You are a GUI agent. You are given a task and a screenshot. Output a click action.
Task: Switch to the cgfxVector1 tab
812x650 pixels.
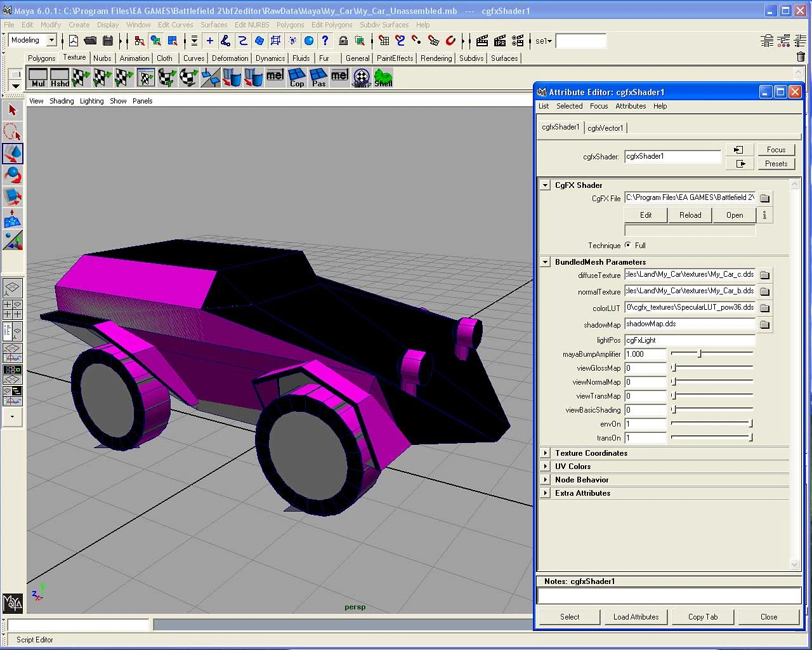pyautogui.click(x=605, y=128)
